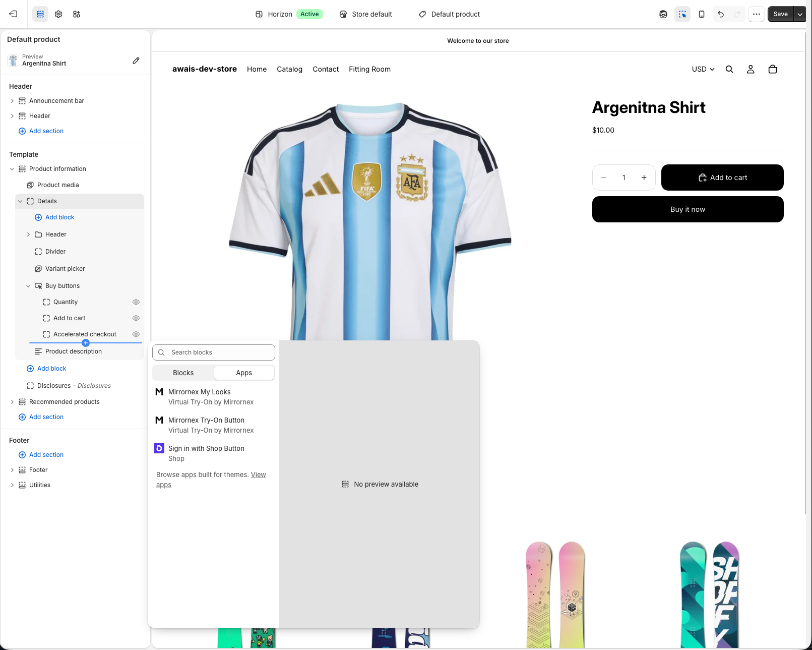Open the Home menu link
The image size is (812, 650).
coord(257,69)
